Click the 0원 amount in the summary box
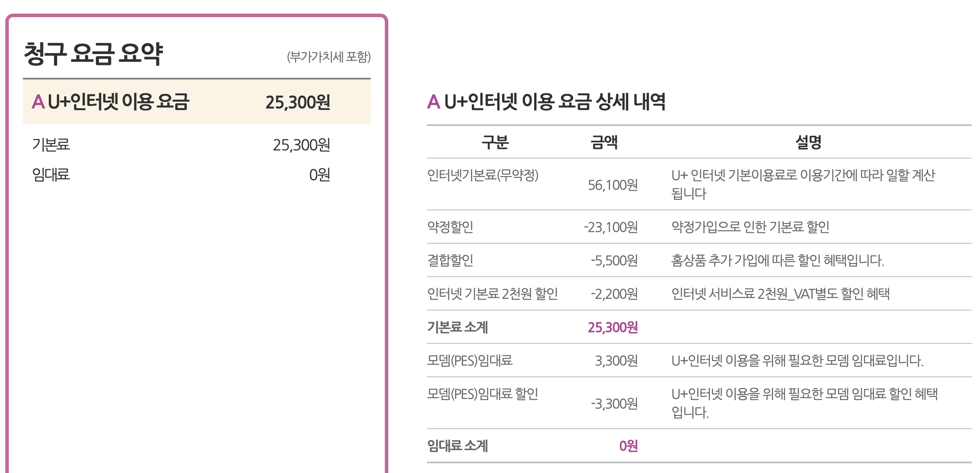The image size is (980, 473). pyautogui.click(x=319, y=175)
